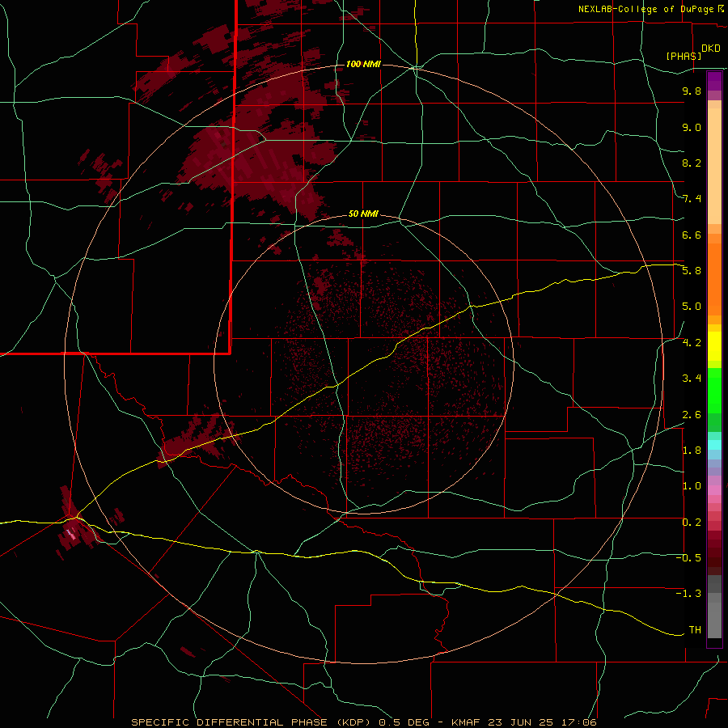The image size is (728, 728).
Task: Click the TH threshold label
Action: coord(695,630)
